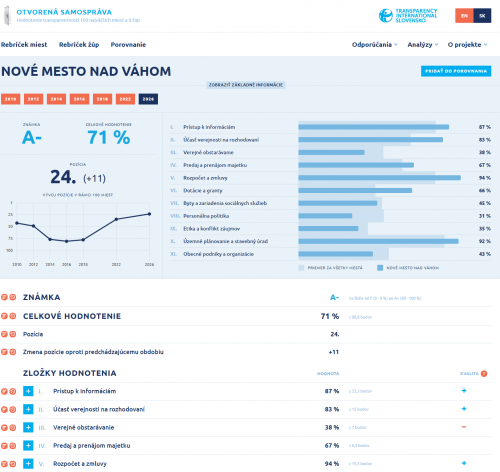Open the Analýzy dropdown menu
Screen dimensions: 500x472
[x=423, y=45]
